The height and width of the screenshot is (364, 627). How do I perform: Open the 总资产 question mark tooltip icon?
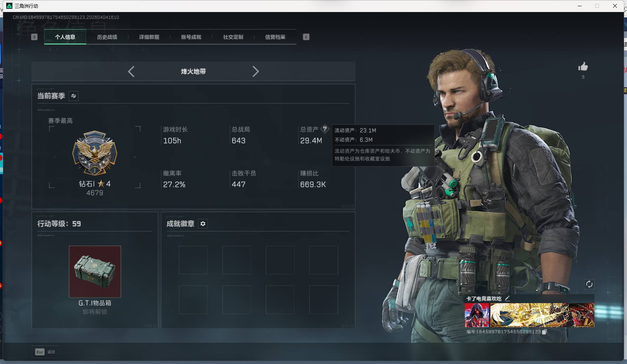(325, 129)
